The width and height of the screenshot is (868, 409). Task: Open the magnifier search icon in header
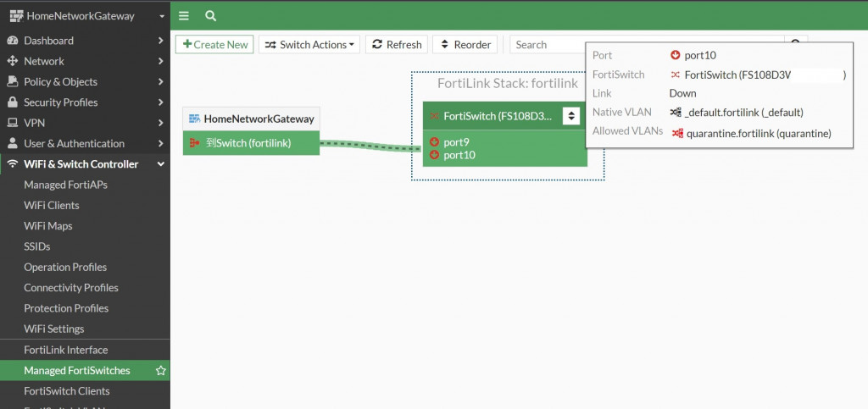point(210,15)
